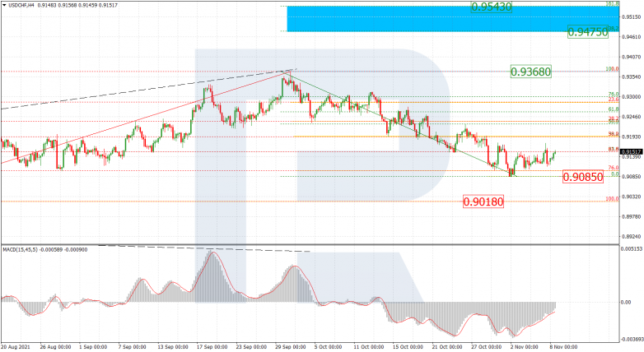Click the 0.92460 value on price axis

(632, 117)
